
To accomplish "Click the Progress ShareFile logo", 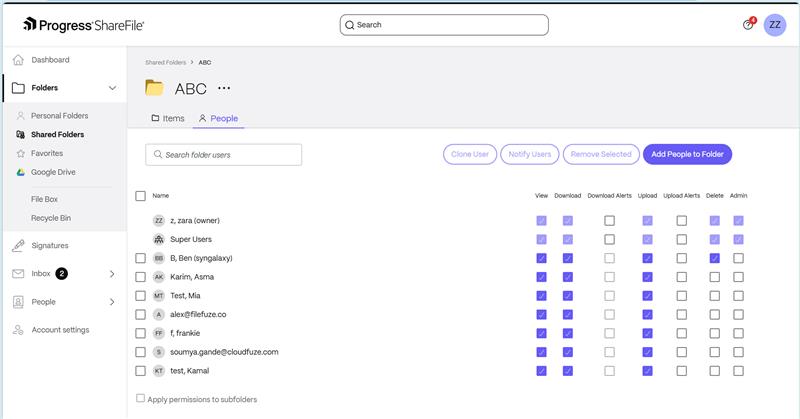I will tap(84, 24).
